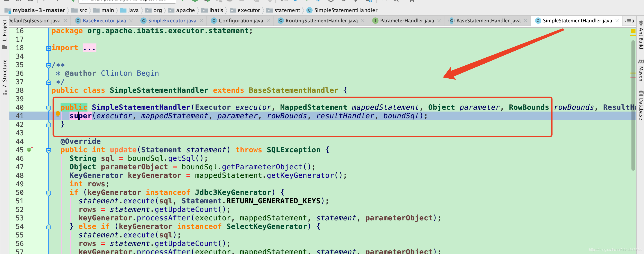This screenshot has width=644, height=254.
Task: Click 'Clinton Begin' author name in comment
Action: (x=130, y=73)
